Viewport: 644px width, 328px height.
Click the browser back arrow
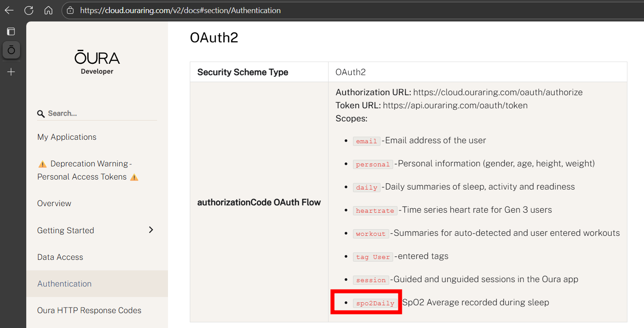pyautogui.click(x=9, y=10)
